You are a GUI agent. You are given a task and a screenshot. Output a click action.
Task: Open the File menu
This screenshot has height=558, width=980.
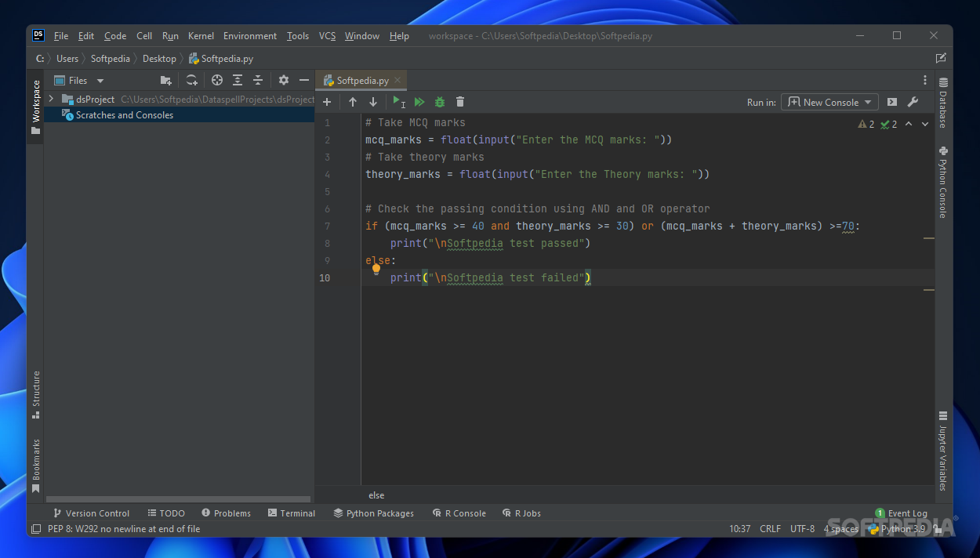click(61, 36)
